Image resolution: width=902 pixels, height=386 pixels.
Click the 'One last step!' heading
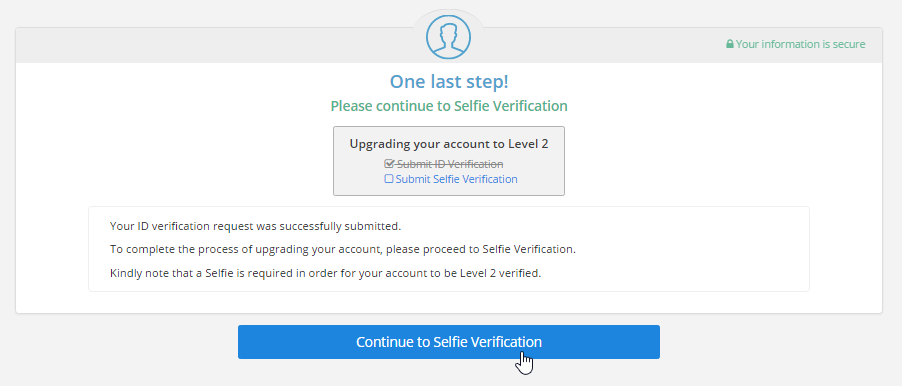pos(449,82)
